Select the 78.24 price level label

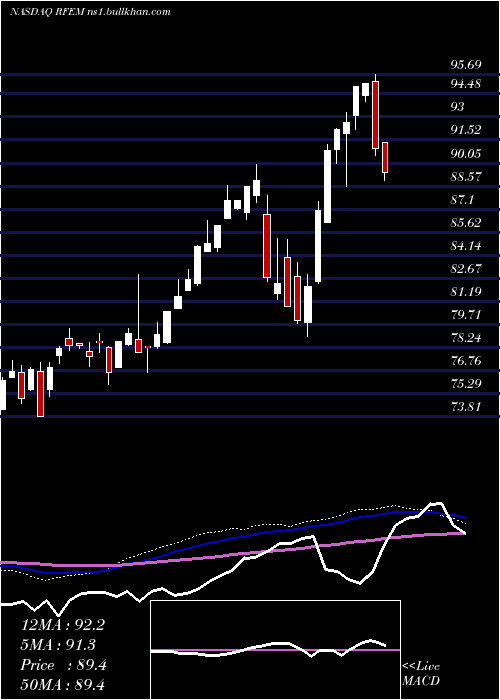[x=466, y=338]
